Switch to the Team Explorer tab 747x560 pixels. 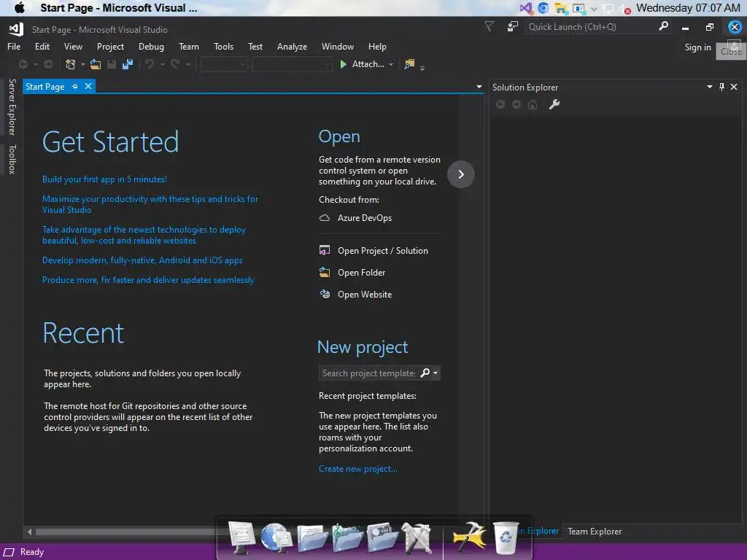[594, 532]
